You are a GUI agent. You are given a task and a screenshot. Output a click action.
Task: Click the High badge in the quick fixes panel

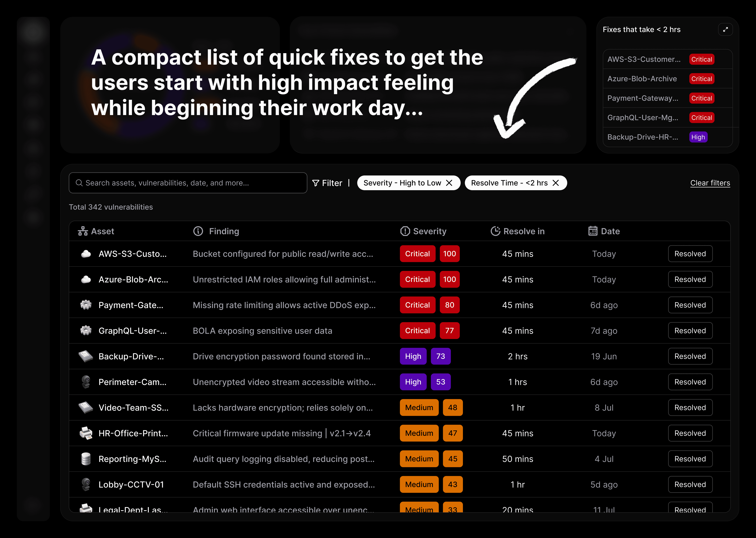[698, 137]
